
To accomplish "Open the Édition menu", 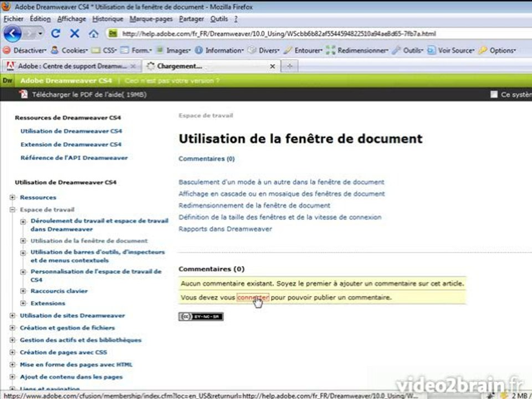I will pos(40,19).
